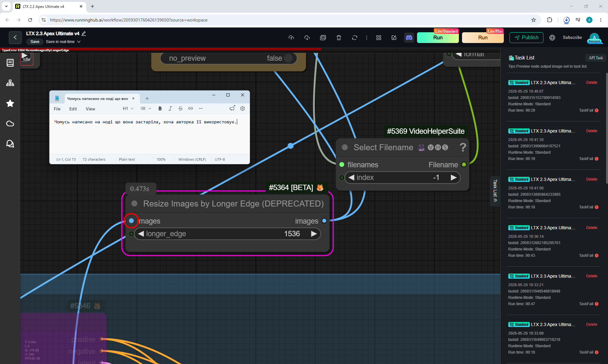Screen dimensions: 608x364
Task: Click the orange Lite/Plus Run button
Action: [483, 38]
